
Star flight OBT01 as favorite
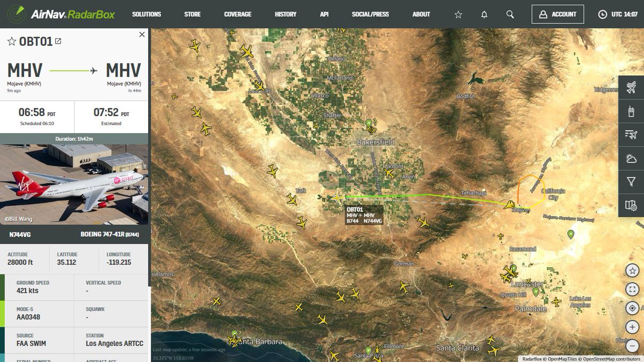12,41
